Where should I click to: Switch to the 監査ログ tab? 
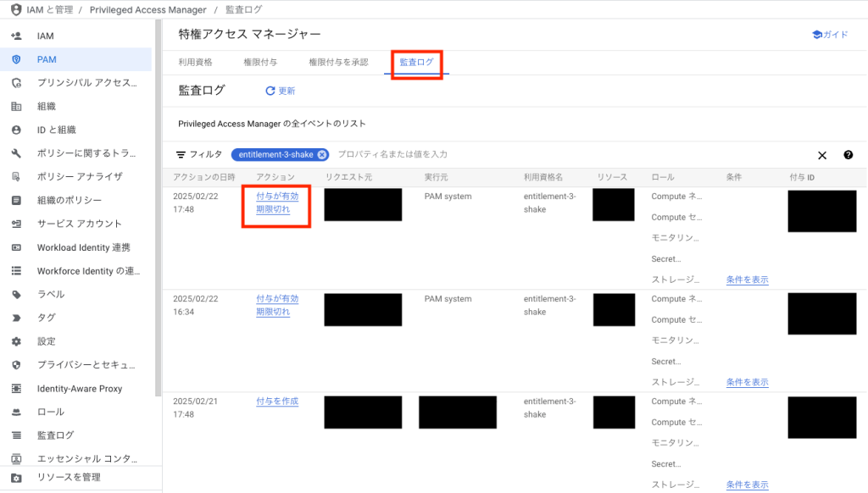pos(416,63)
